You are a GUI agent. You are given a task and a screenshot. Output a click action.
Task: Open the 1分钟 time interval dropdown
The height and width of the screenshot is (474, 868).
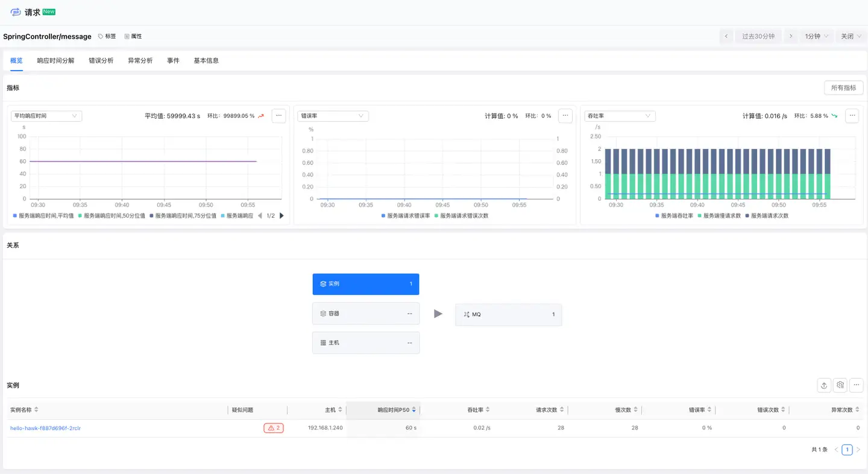point(815,36)
